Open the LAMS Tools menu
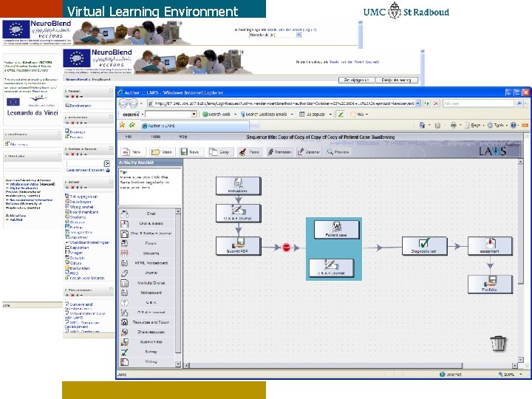Screen dimensions: 532x399 pos(156,137)
